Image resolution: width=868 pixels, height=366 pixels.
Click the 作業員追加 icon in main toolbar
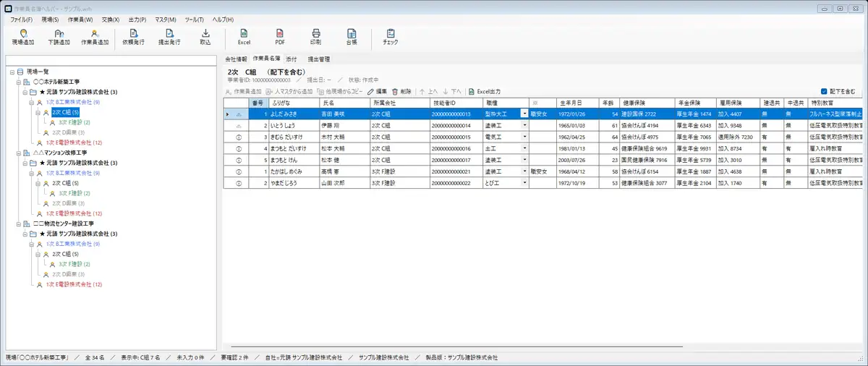coord(95,33)
